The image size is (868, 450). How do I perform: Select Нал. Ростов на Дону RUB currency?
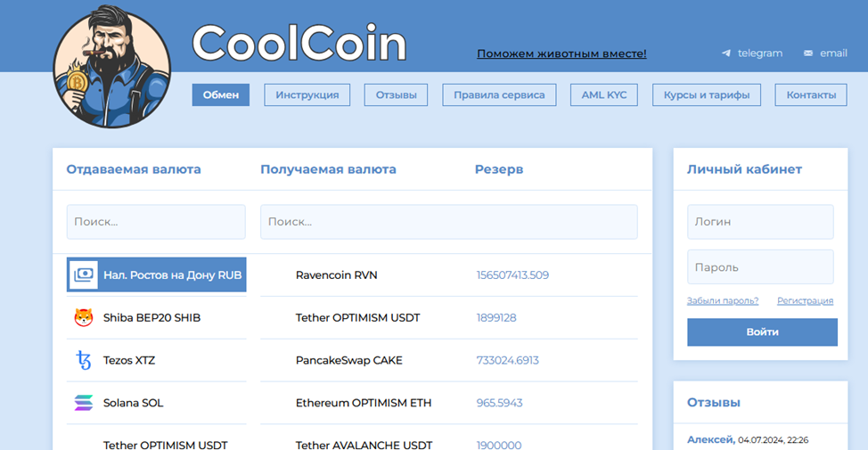coord(157,274)
